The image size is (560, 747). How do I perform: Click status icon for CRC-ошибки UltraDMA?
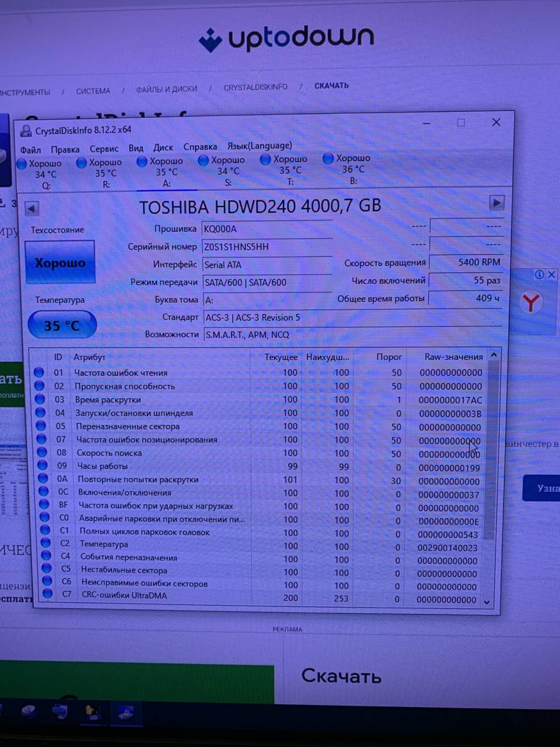coord(49,594)
